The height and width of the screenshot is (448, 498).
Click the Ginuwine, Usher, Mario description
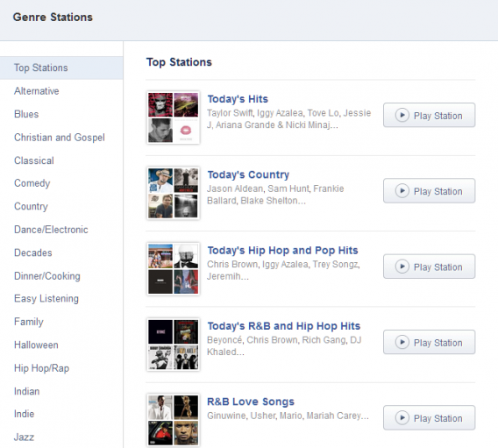tap(288, 416)
